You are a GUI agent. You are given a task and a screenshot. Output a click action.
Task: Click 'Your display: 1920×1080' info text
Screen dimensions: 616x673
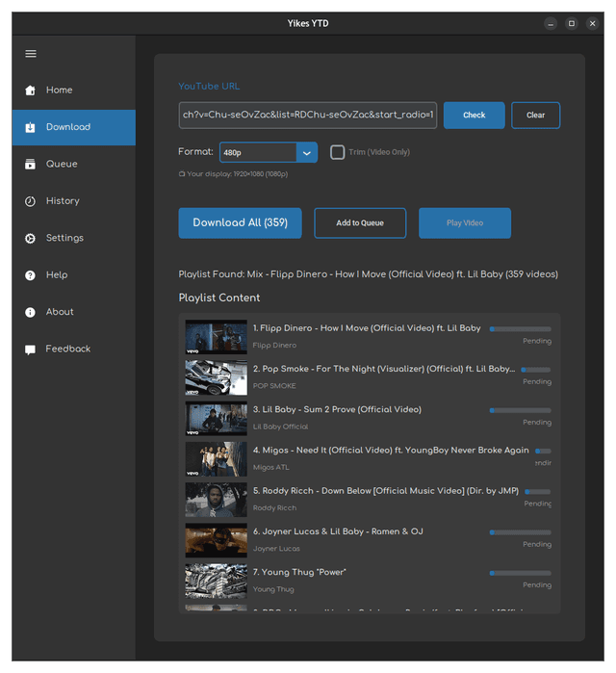click(233, 174)
